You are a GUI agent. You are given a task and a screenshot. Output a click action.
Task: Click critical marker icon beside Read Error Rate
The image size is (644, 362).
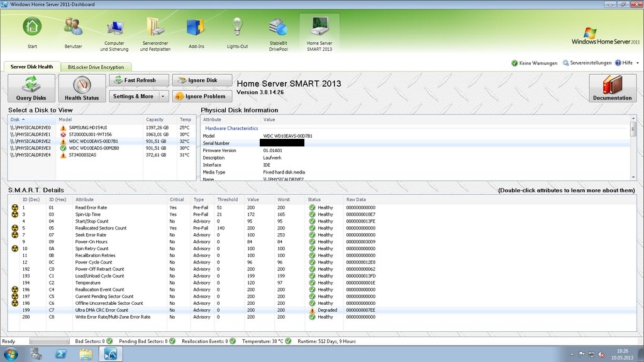pyautogui.click(x=15, y=207)
